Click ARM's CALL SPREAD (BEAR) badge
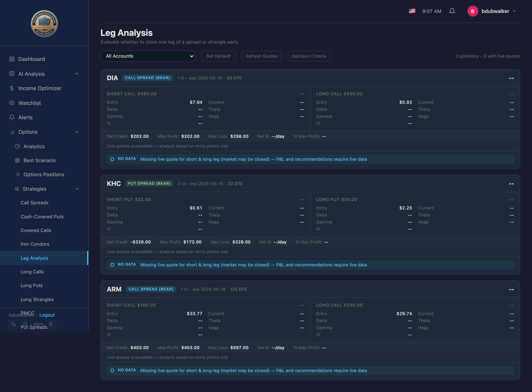 pyautogui.click(x=151, y=289)
